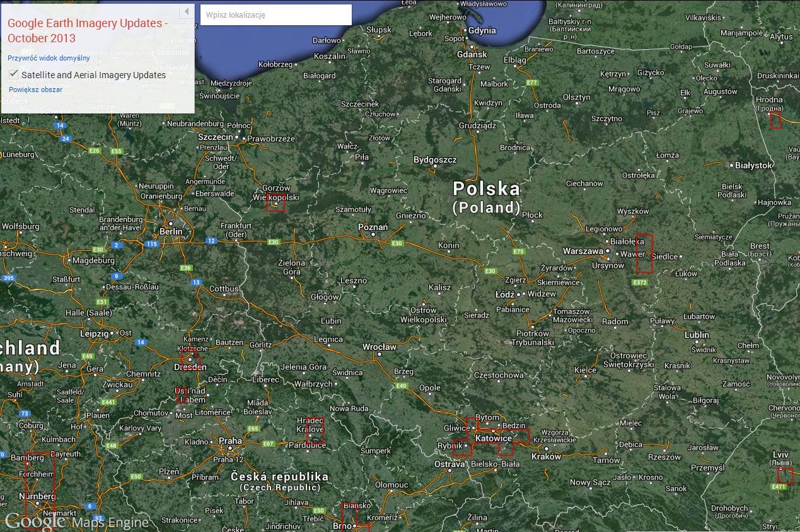Select red imagery box at Ústí nad Labem

[182, 395]
